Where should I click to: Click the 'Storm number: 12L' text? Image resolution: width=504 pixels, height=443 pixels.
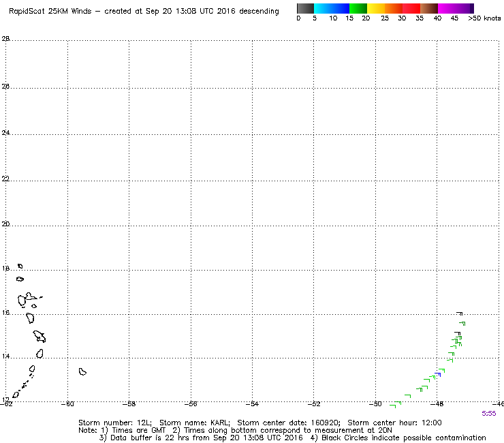click(x=114, y=423)
